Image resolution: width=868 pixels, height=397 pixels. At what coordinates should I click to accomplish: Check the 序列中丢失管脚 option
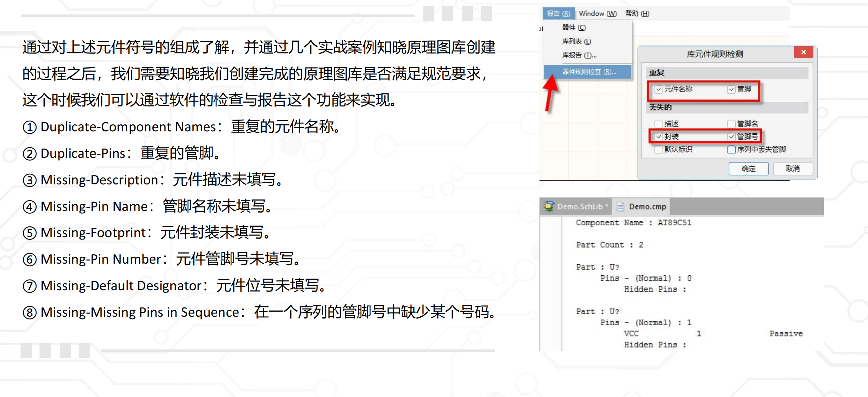731,150
